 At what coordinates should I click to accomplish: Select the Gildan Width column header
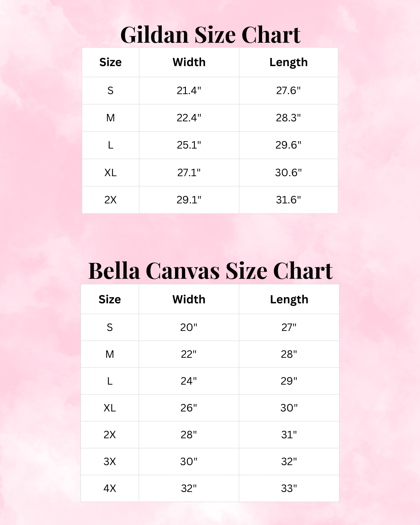pyautogui.click(x=189, y=62)
